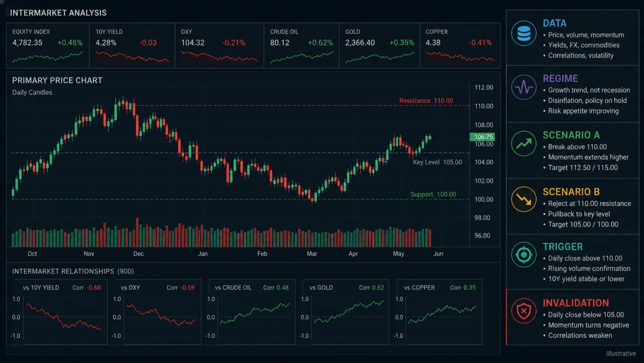Open the EQUITY INDEX ticker card sparkline
644x363 pixels.
47,57
